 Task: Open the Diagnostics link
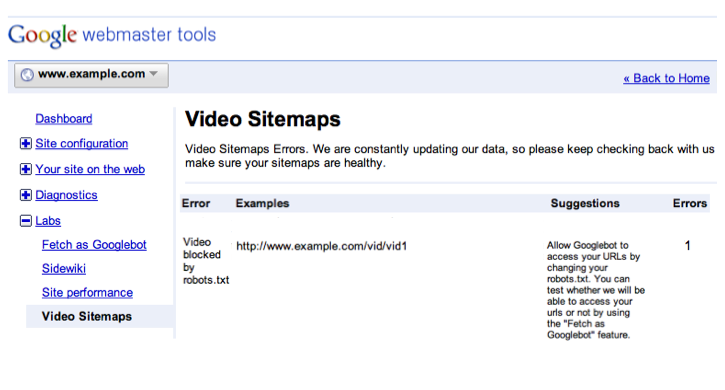pyautogui.click(x=67, y=195)
